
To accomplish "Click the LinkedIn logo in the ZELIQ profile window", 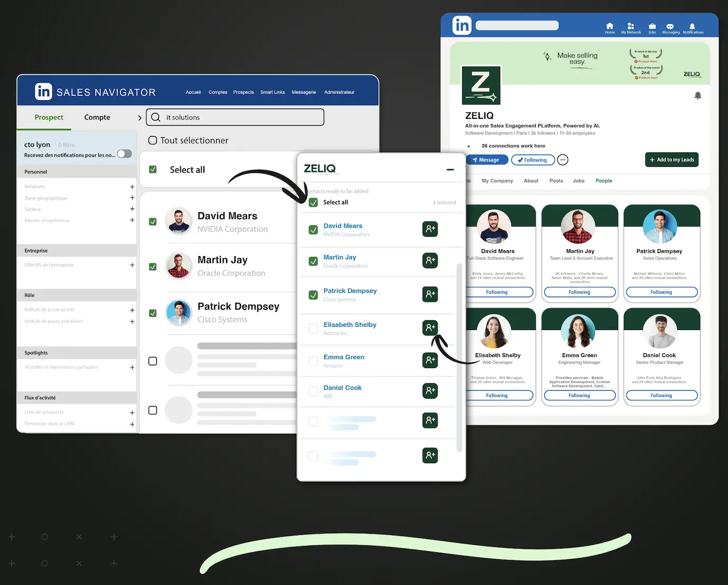I will 462,25.
